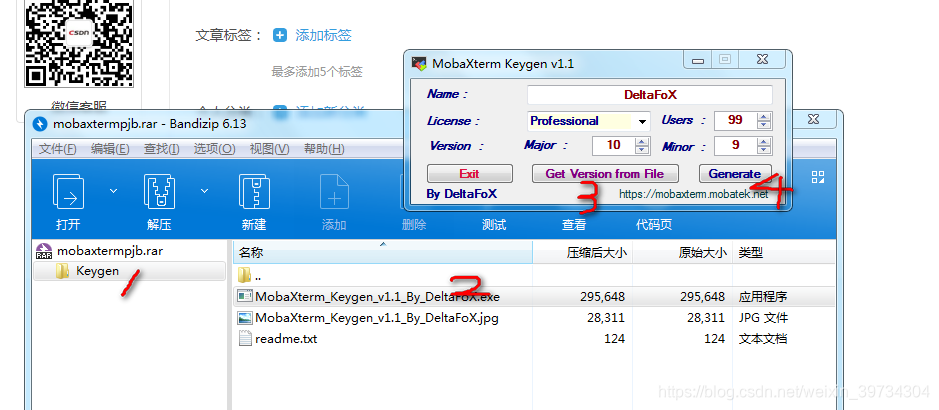
Task: Click the Extract (解压) toolbar icon
Action: (x=159, y=192)
